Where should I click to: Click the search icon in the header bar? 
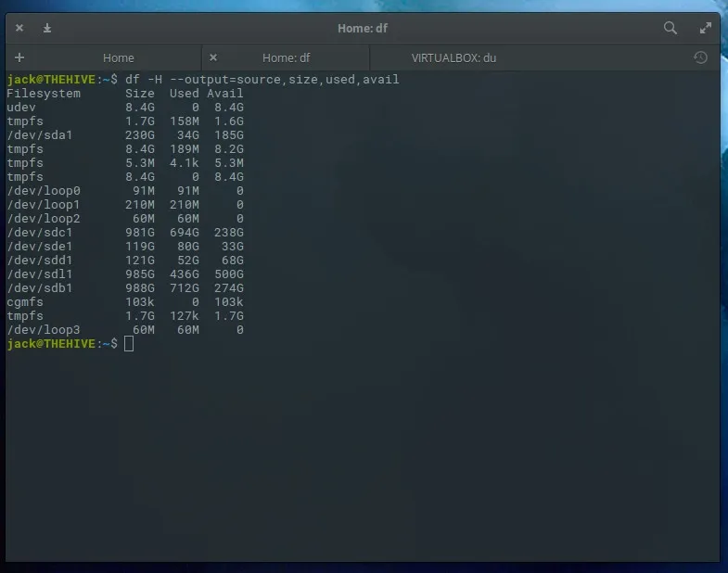671,28
